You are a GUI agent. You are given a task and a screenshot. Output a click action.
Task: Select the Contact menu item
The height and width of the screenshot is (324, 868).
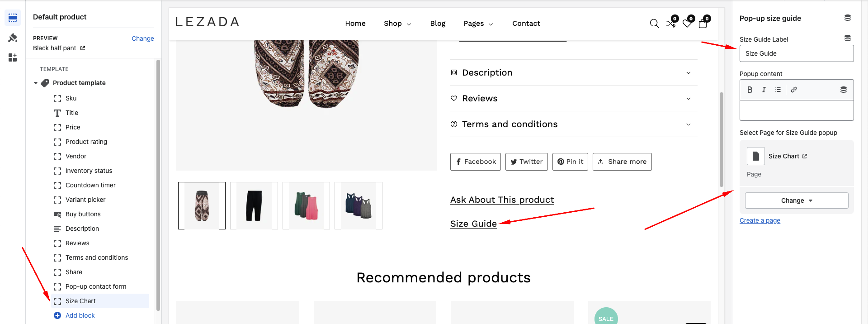(526, 23)
